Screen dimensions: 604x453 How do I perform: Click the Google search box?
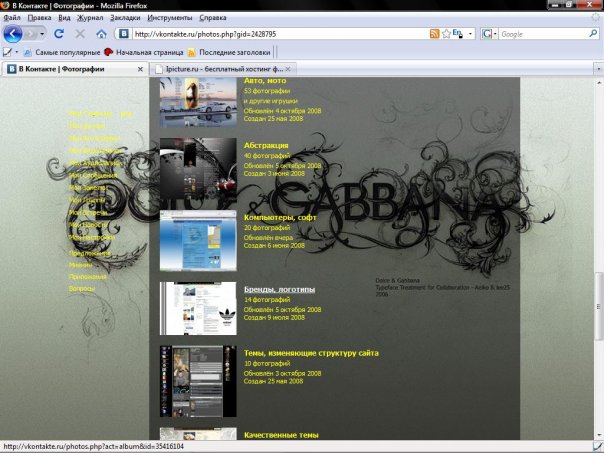(543, 34)
